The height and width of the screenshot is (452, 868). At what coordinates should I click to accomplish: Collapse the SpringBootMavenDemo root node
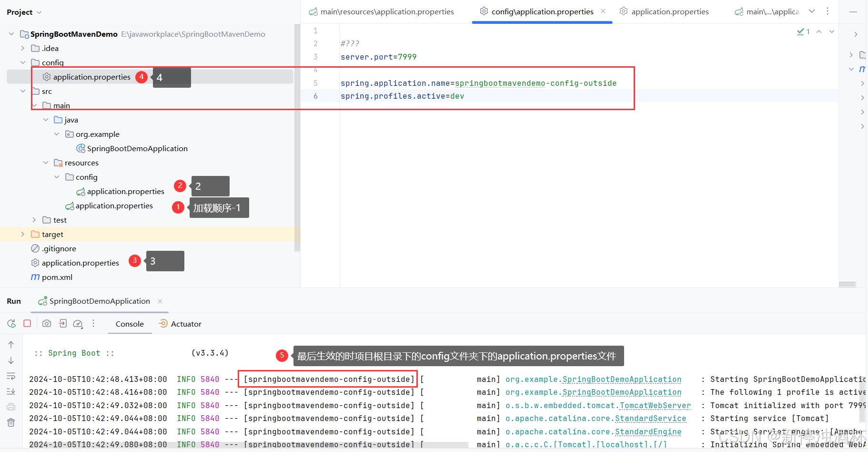11,34
